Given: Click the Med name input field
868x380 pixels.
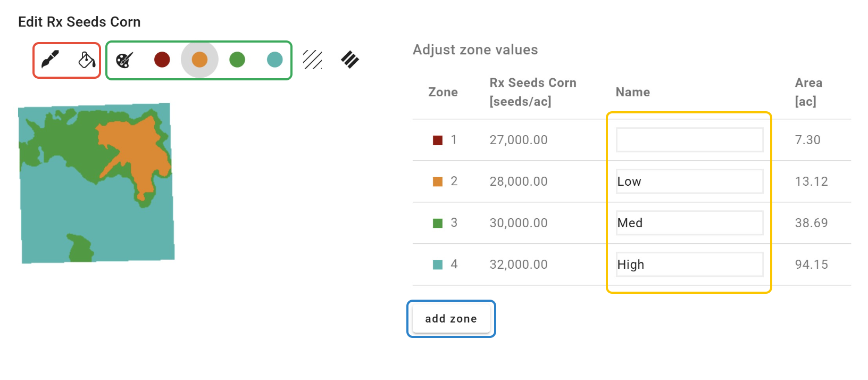Looking at the screenshot, I should point(689,223).
